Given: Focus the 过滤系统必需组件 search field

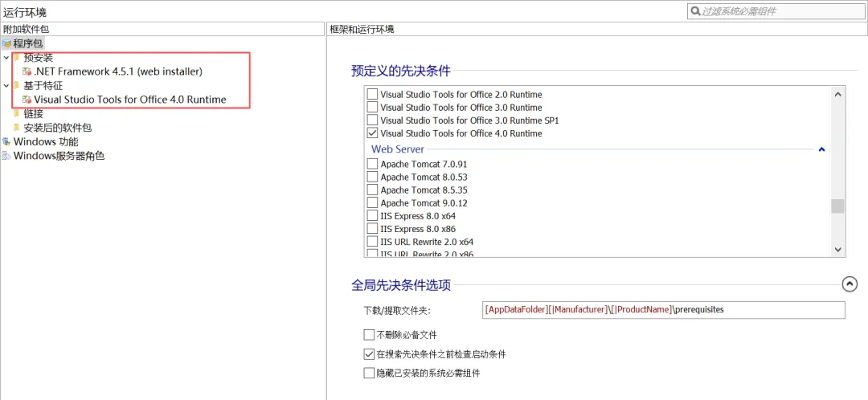Looking at the screenshot, I should pos(776,11).
